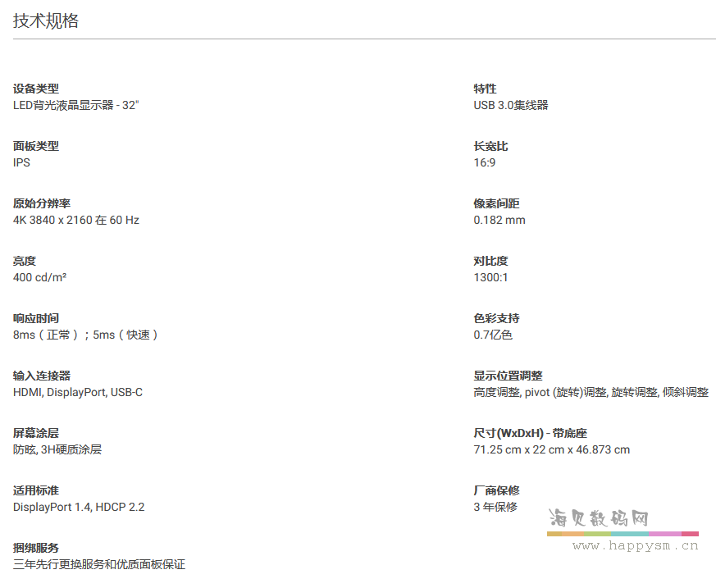The height and width of the screenshot is (588, 716).
Task: Click the USB 3.0集线器 value
Action: click(511, 106)
